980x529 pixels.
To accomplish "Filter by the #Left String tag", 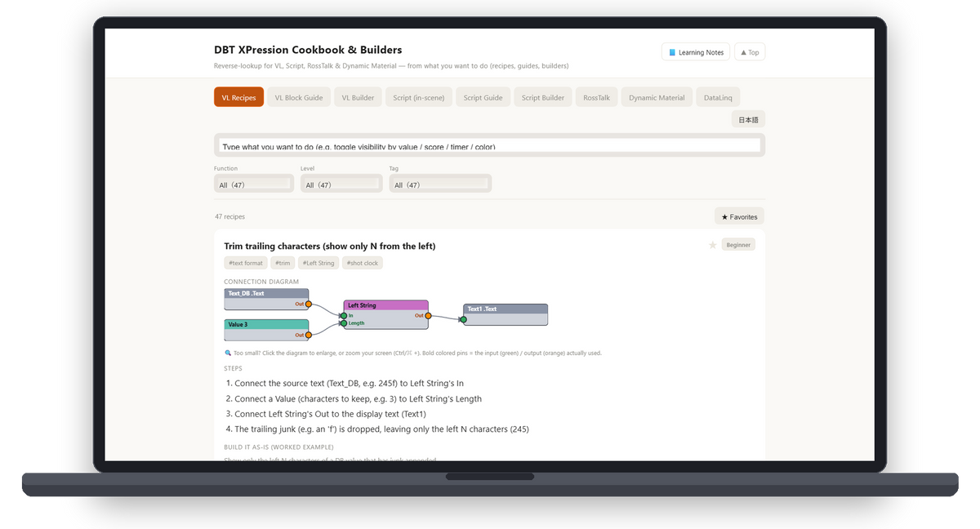I will [x=318, y=263].
